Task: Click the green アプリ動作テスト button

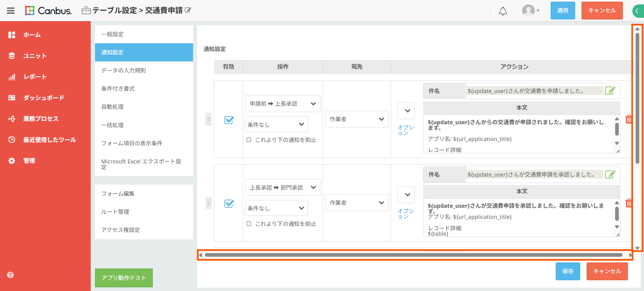Action: click(124, 278)
